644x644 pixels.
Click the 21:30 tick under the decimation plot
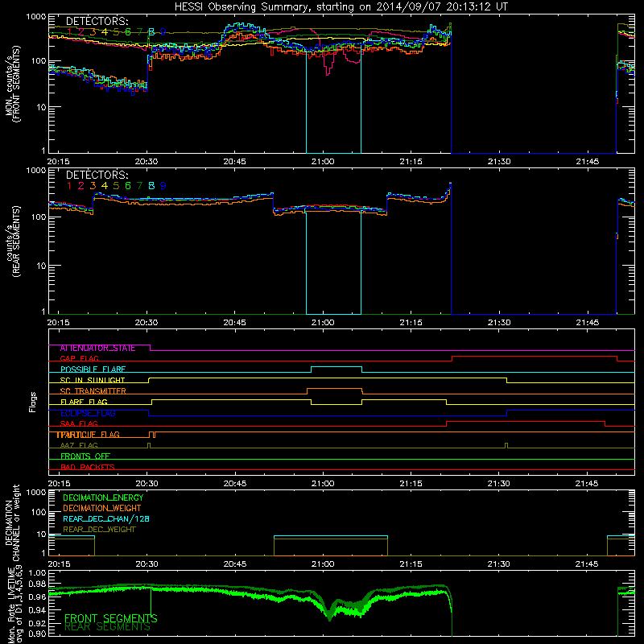(x=499, y=564)
